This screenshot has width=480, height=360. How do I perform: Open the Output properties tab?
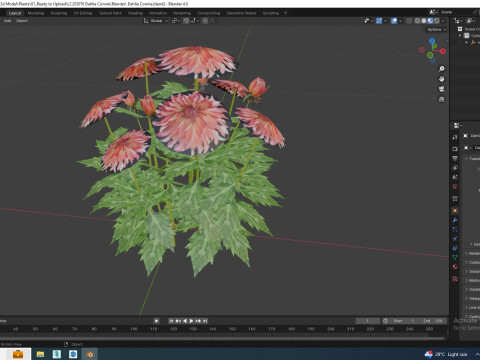[x=455, y=158]
